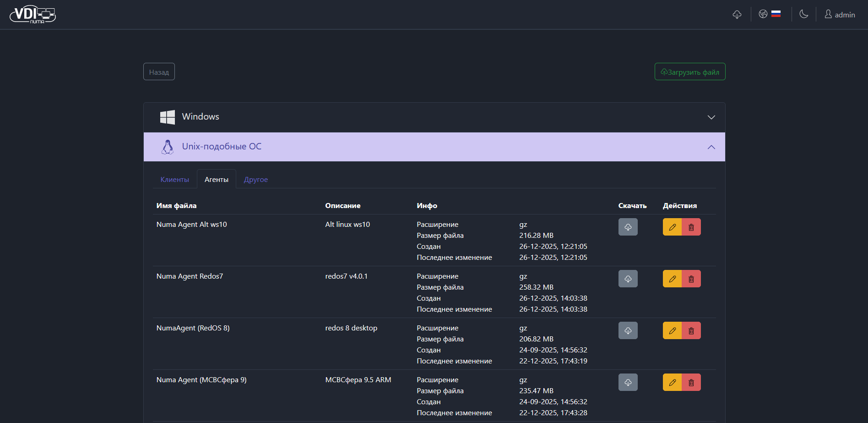Edit the Numa Agent Alt ws10 entry

(672, 227)
